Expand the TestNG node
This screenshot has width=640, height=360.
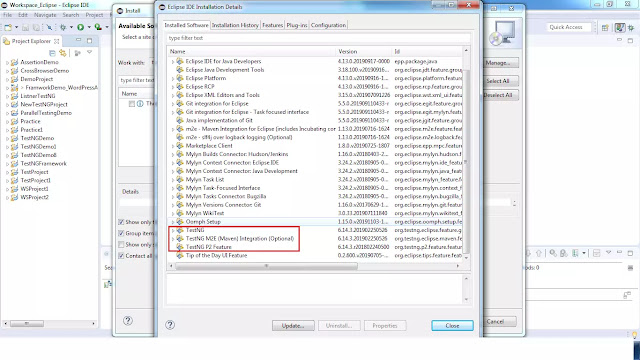point(173,230)
